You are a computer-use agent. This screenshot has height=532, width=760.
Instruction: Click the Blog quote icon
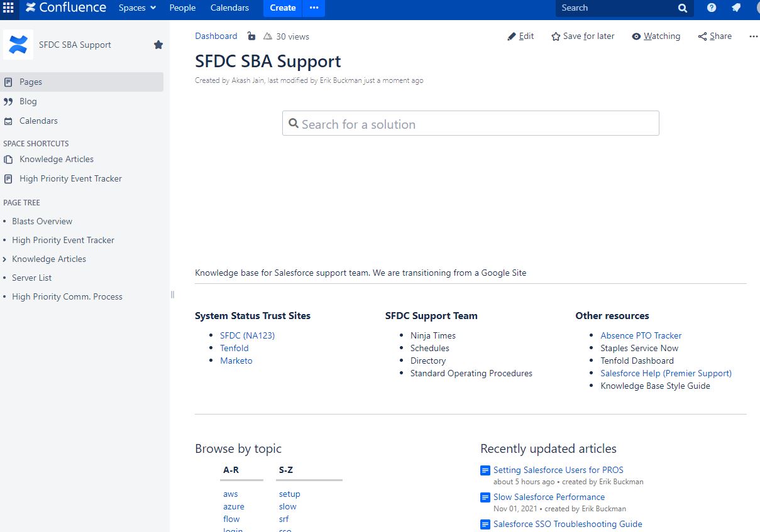pos(8,101)
